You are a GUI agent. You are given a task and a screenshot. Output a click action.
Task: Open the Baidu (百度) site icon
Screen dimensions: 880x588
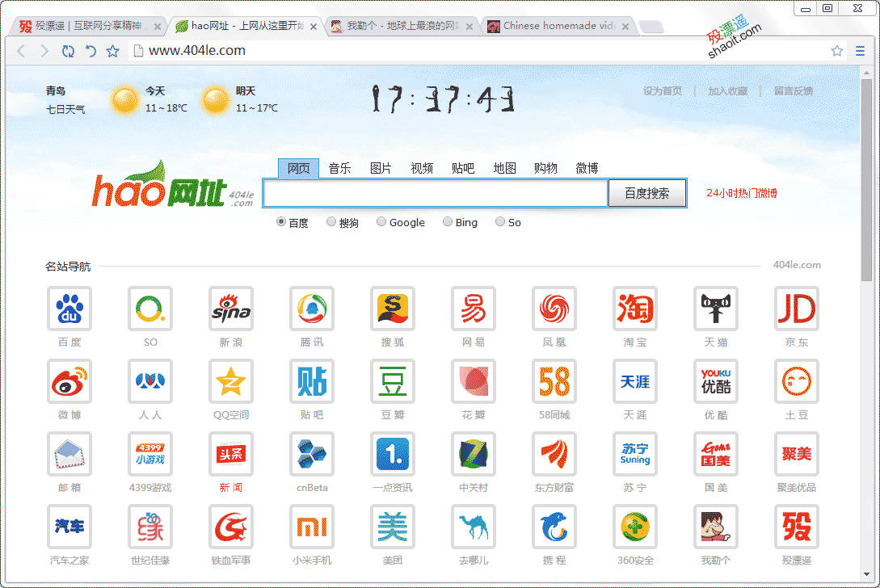69,308
